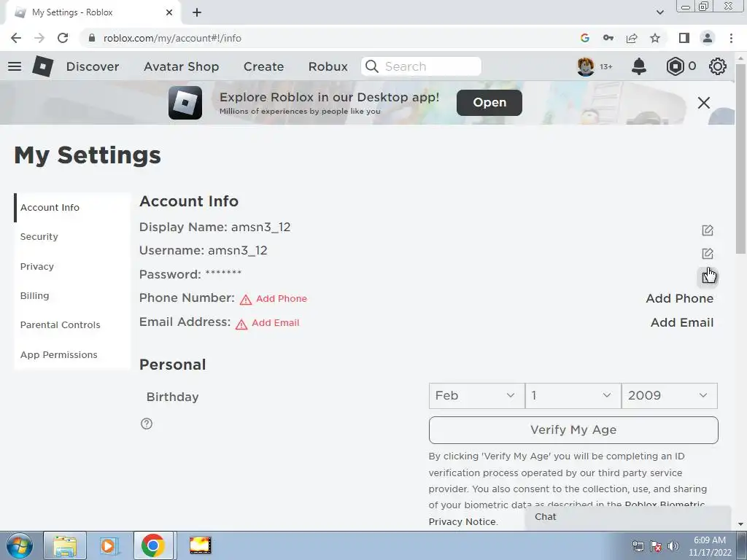Select the birthday month dropdown Feb
The width and height of the screenshot is (747, 560).
[x=476, y=396]
